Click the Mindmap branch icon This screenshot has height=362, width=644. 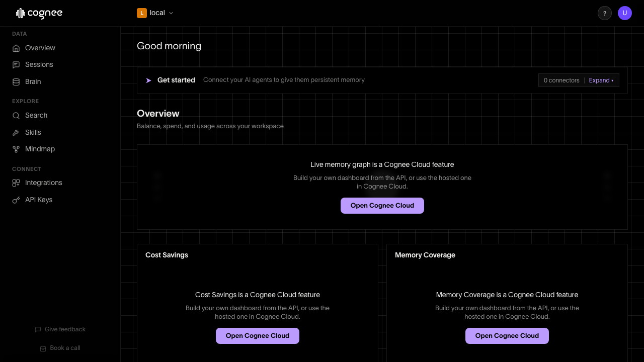click(x=16, y=149)
